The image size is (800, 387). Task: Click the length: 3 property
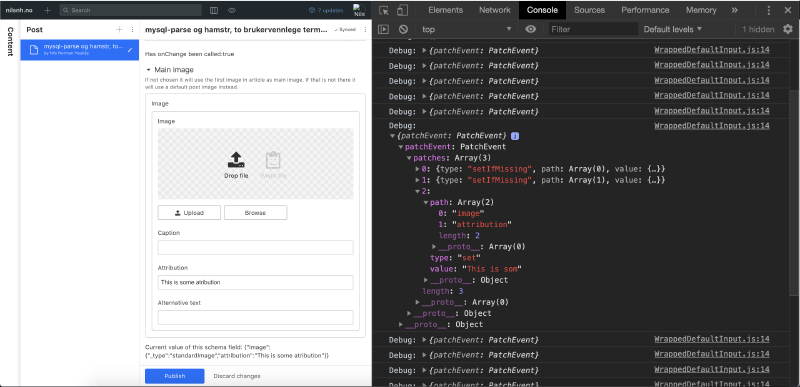point(443,291)
